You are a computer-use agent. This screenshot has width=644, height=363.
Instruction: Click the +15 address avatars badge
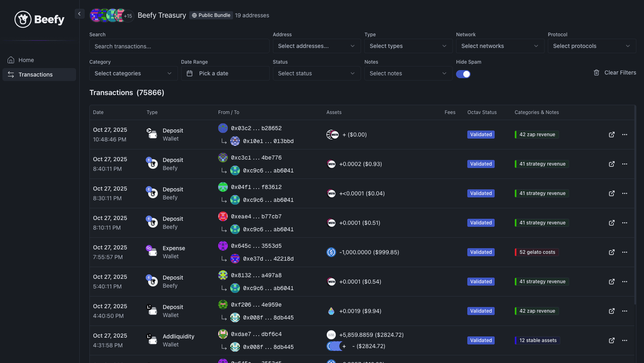pyautogui.click(x=128, y=16)
